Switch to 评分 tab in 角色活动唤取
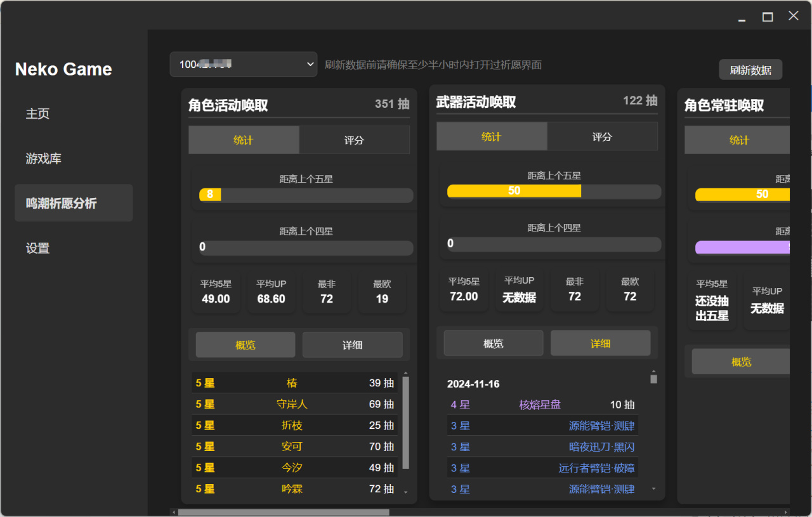The height and width of the screenshot is (517, 812). [354, 140]
